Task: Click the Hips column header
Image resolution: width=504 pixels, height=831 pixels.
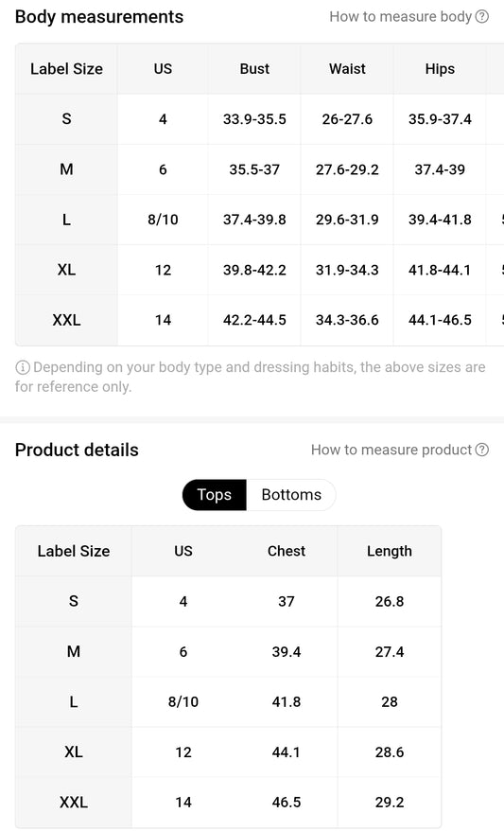Action: click(440, 69)
